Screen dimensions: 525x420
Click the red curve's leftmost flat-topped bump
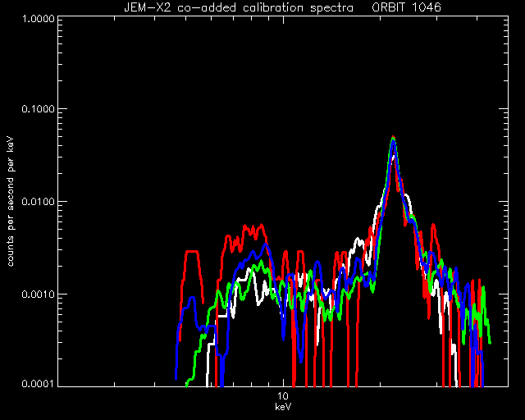click(192, 252)
